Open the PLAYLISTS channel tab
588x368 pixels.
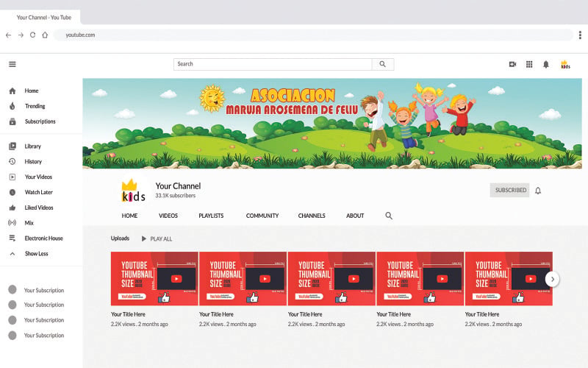tap(211, 216)
